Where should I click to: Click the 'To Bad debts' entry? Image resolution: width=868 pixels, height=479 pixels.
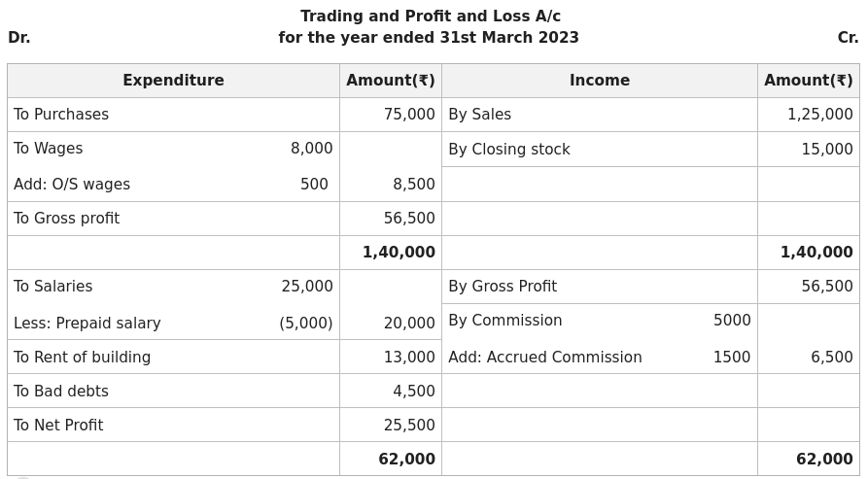click(x=61, y=392)
